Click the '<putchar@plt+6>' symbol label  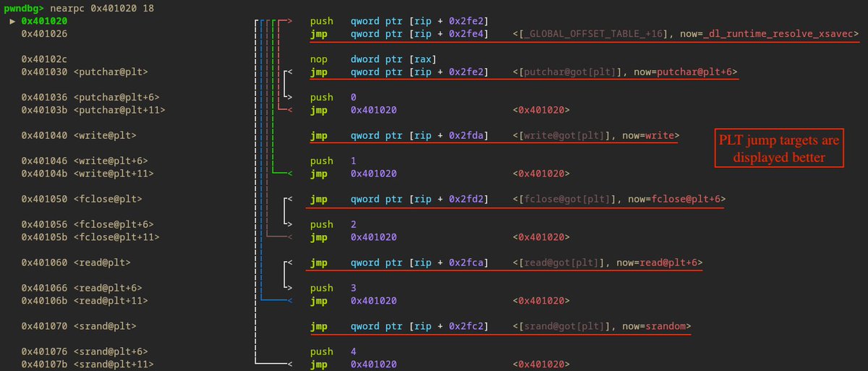point(116,98)
